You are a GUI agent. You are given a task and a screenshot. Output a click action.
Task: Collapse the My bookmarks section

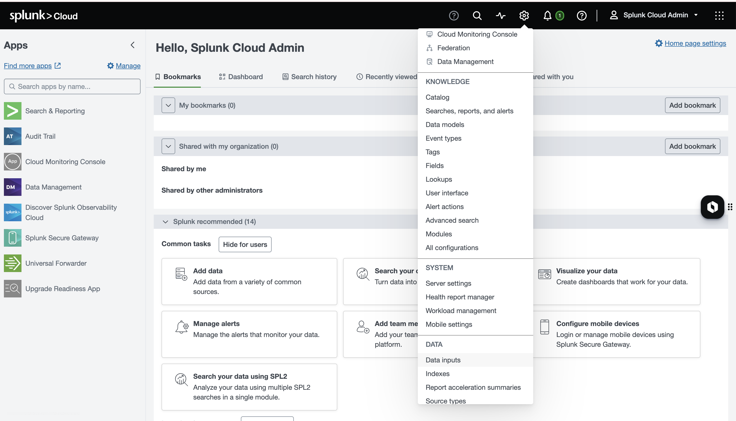(x=168, y=105)
